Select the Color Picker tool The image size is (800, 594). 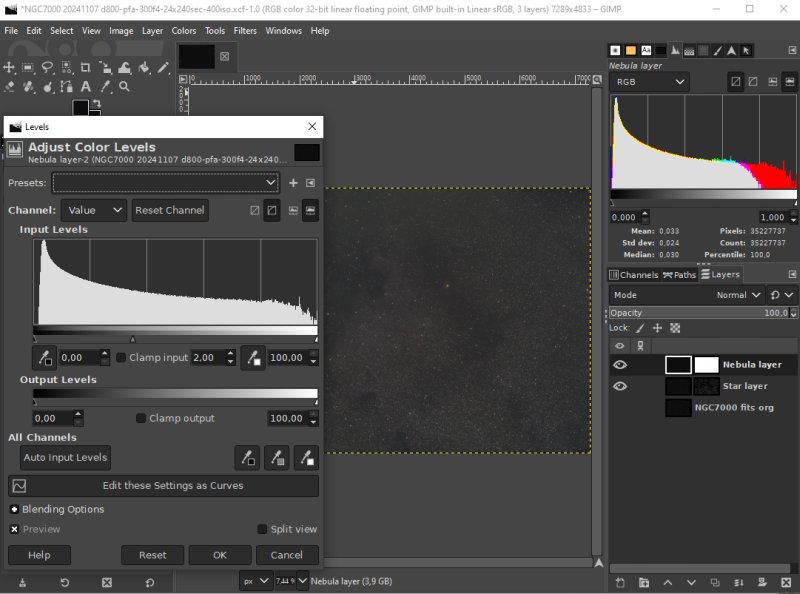pos(105,87)
